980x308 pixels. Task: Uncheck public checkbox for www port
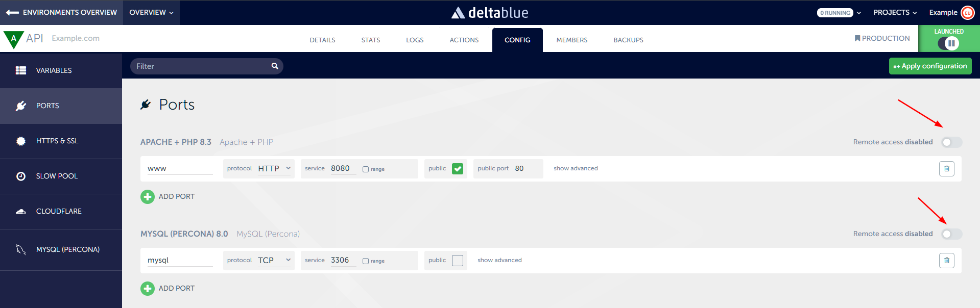tap(458, 169)
